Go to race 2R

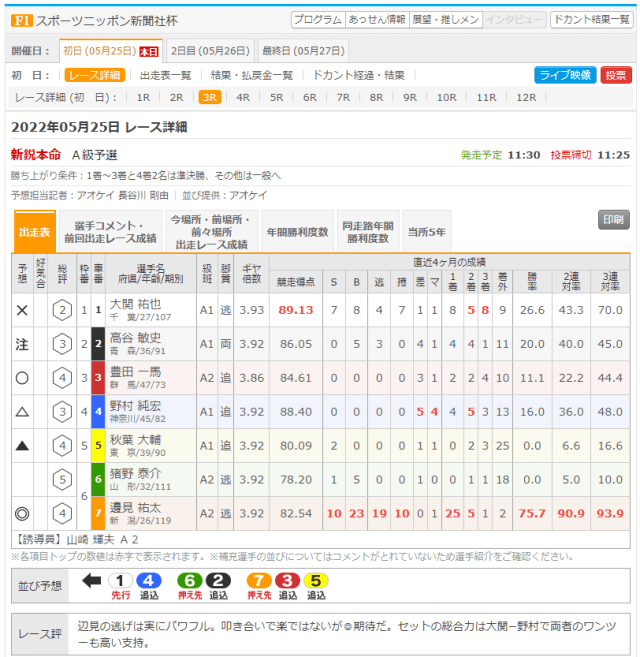pyautogui.click(x=176, y=98)
